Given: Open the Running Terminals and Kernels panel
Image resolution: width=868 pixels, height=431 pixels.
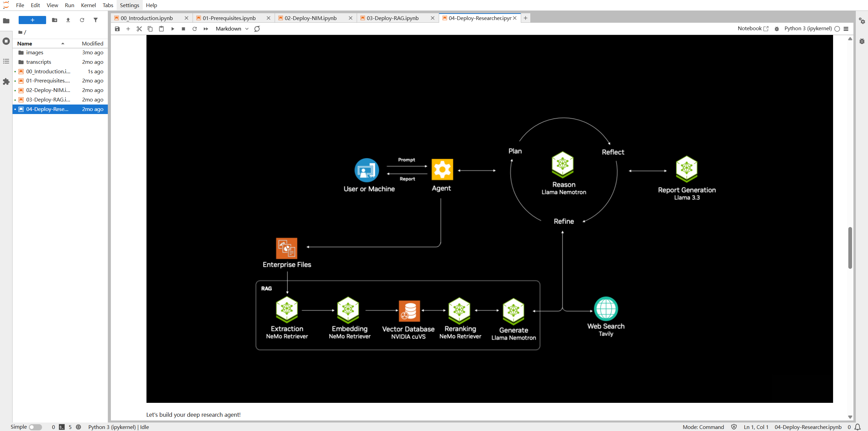Looking at the screenshot, I should [x=6, y=41].
